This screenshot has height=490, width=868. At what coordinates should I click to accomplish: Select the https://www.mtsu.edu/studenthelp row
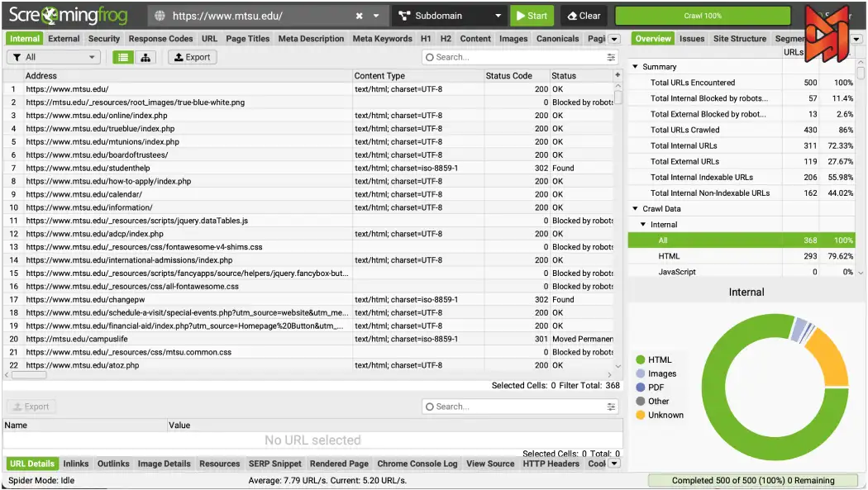pos(309,168)
